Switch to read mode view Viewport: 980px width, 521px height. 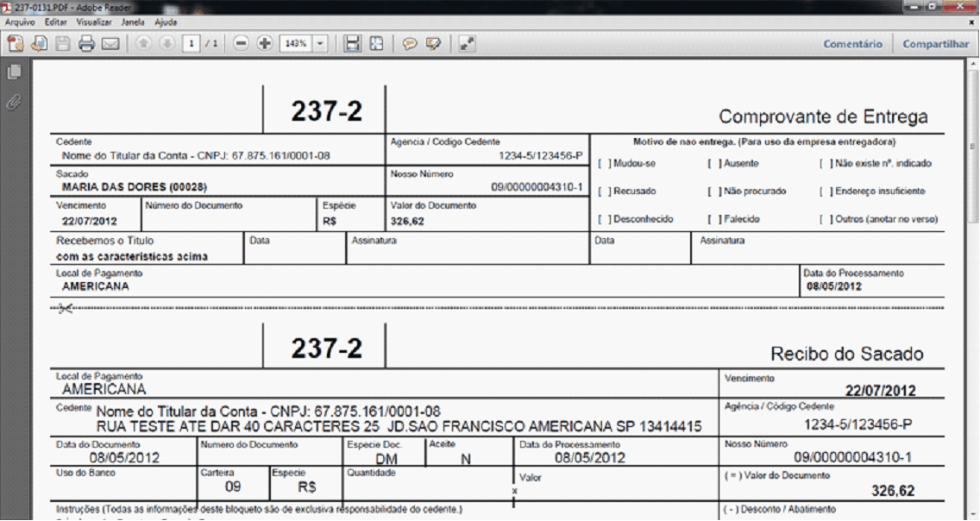(x=467, y=44)
